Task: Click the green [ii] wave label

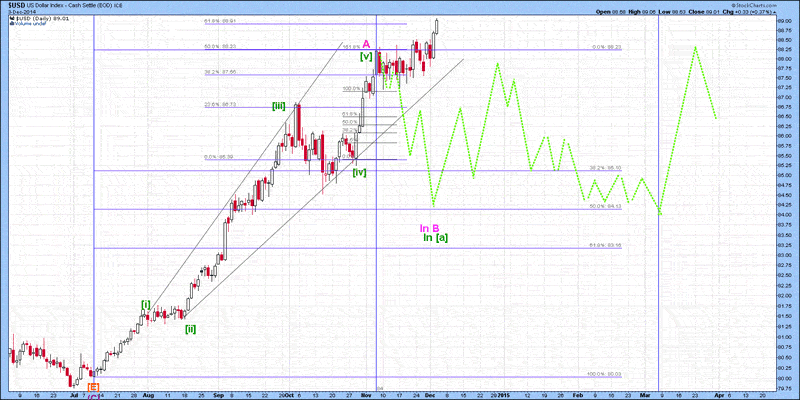Action: pos(189,329)
